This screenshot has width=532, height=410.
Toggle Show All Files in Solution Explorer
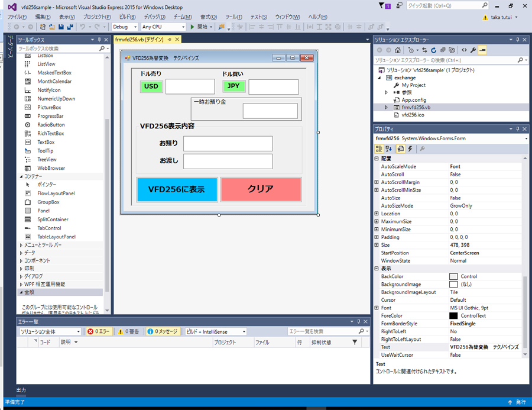click(x=452, y=50)
